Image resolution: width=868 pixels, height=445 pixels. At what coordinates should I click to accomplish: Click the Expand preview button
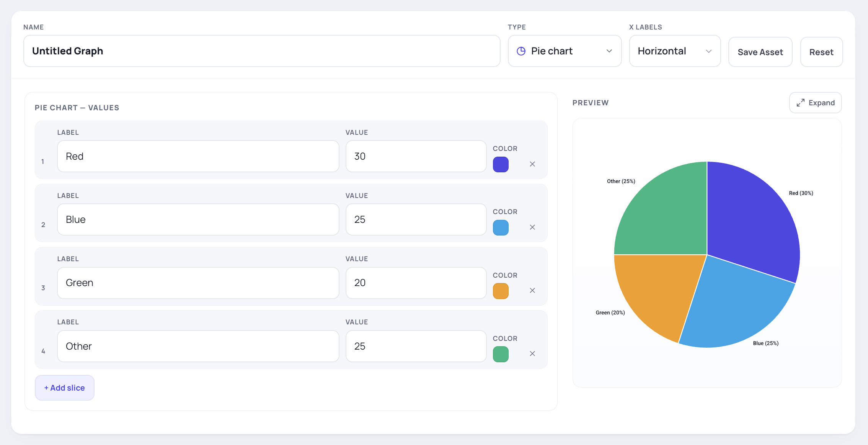[x=815, y=103]
